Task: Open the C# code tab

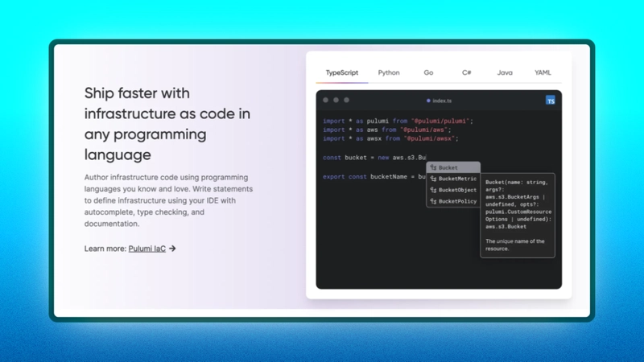Action: [466, 72]
